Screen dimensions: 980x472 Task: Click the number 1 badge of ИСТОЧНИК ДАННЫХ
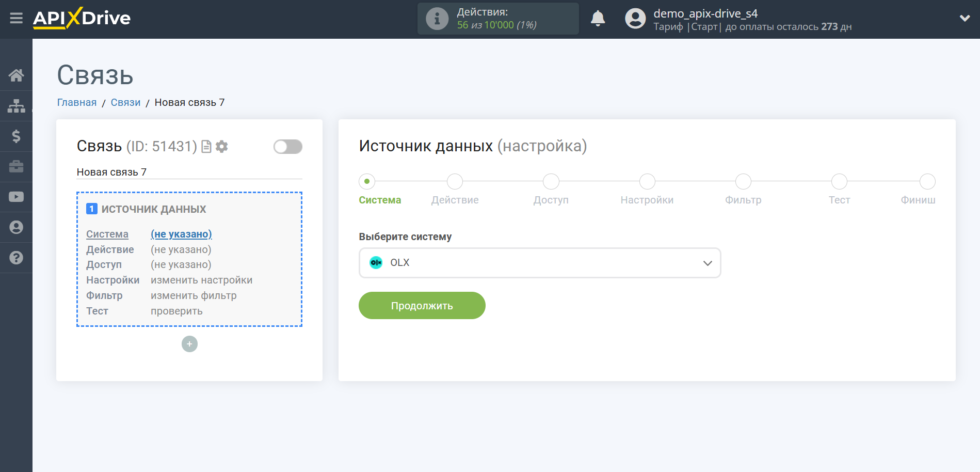click(x=92, y=209)
